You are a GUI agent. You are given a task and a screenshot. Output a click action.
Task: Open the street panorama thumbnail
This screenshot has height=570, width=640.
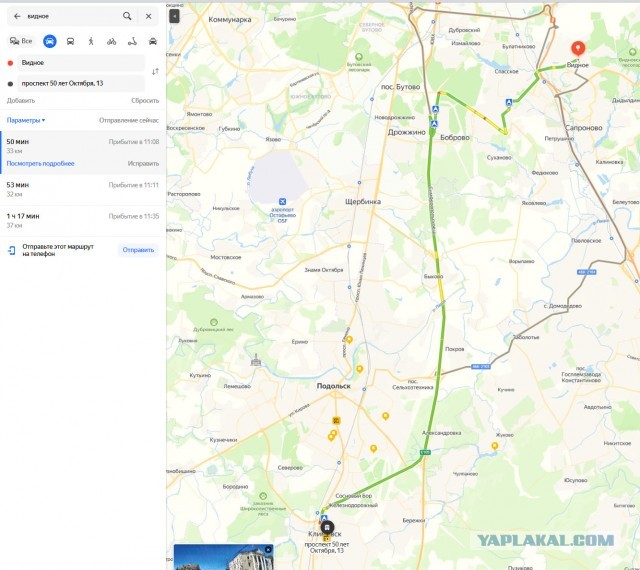click(x=223, y=557)
